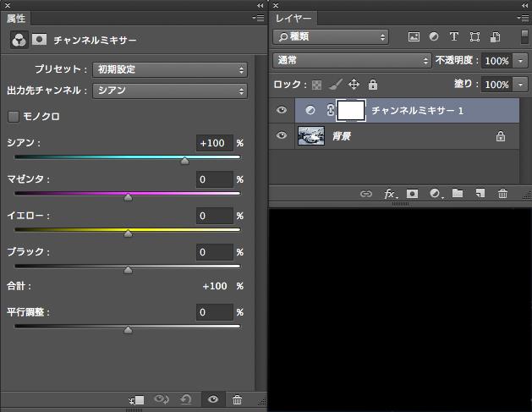Open the プリセット dropdown
This screenshot has width=532, height=412.
click(170, 70)
